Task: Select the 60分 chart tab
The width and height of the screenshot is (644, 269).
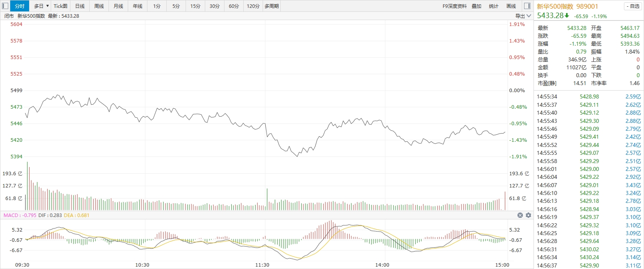Action: click(234, 6)
